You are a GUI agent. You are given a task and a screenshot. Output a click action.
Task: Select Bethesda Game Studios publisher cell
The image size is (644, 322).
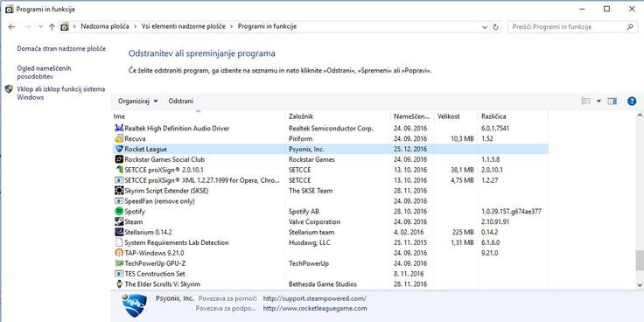pos(323,284)
